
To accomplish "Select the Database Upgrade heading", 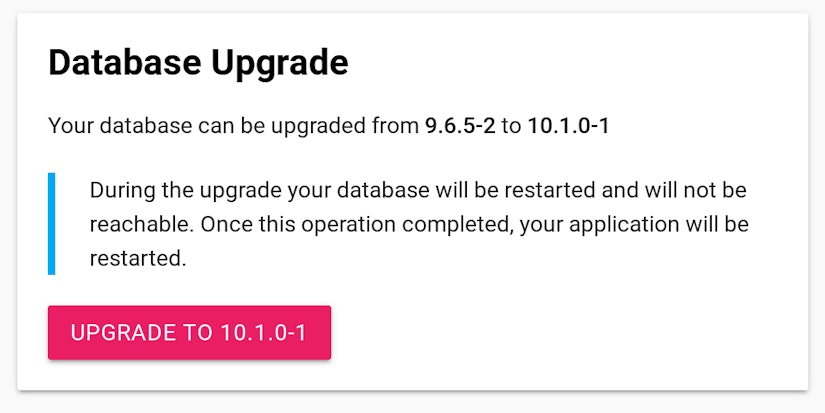I will 198,63.
